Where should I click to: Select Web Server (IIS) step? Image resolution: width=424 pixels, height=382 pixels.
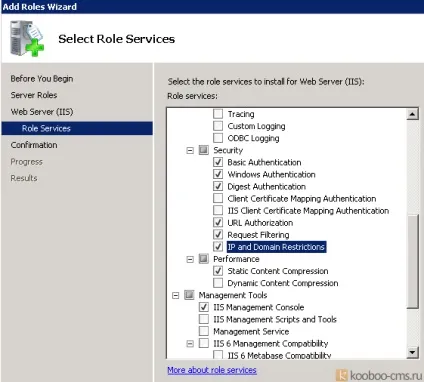point(42,112)
